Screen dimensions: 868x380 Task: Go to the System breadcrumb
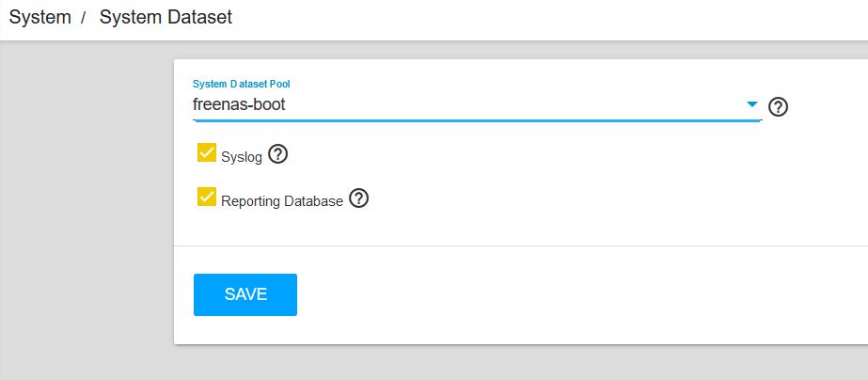point(39,17)
